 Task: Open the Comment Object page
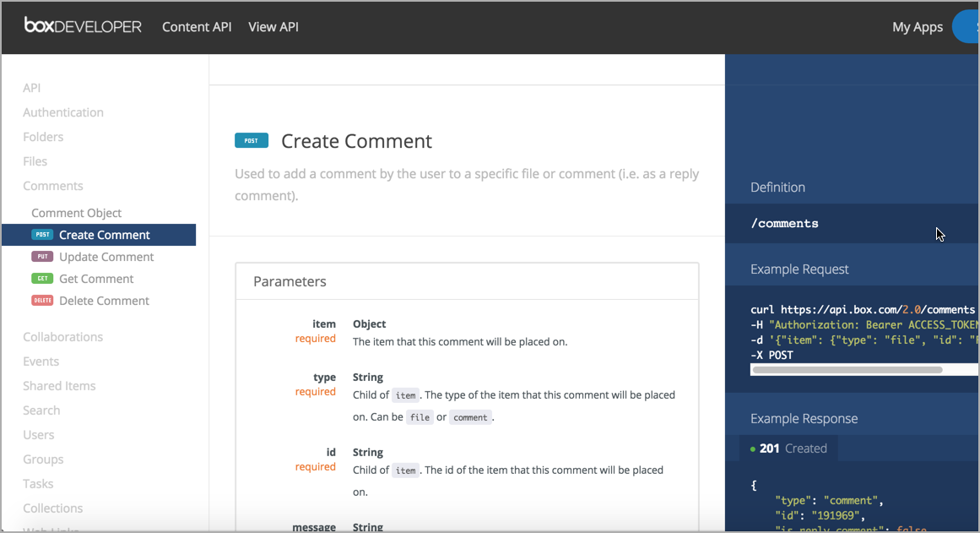pyautogui.click(x=77, y=213)
